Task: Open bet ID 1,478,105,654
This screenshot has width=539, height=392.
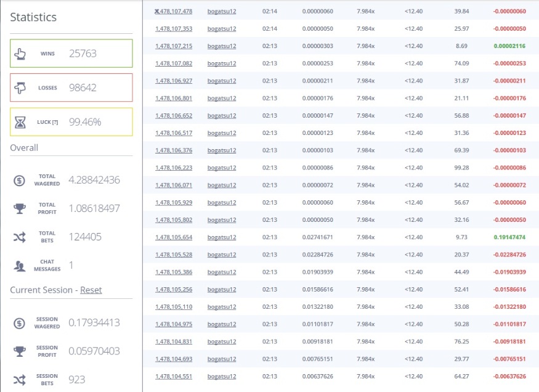Action: pos(174,237)
